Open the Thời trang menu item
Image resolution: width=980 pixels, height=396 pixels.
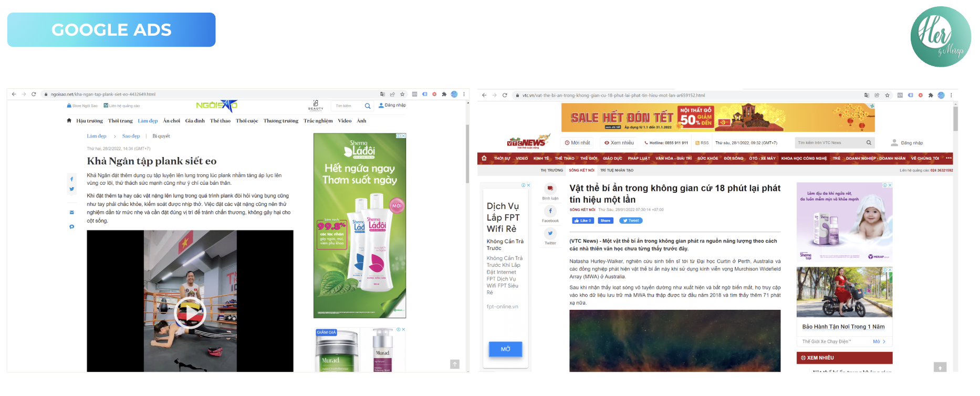[x=120, y=121]
